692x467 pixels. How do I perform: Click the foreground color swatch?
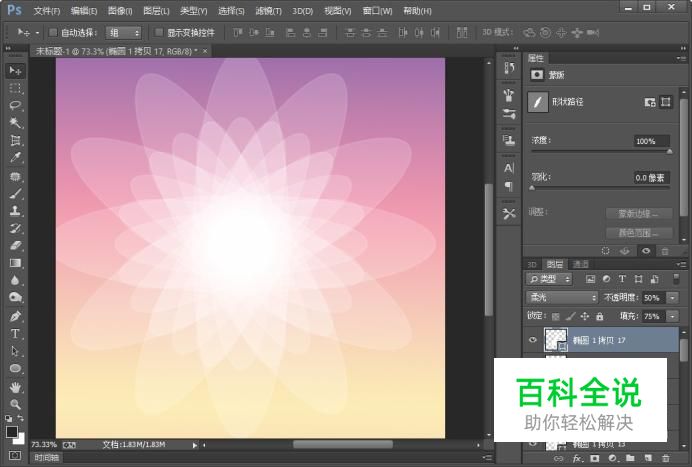[x=12, y=431]
